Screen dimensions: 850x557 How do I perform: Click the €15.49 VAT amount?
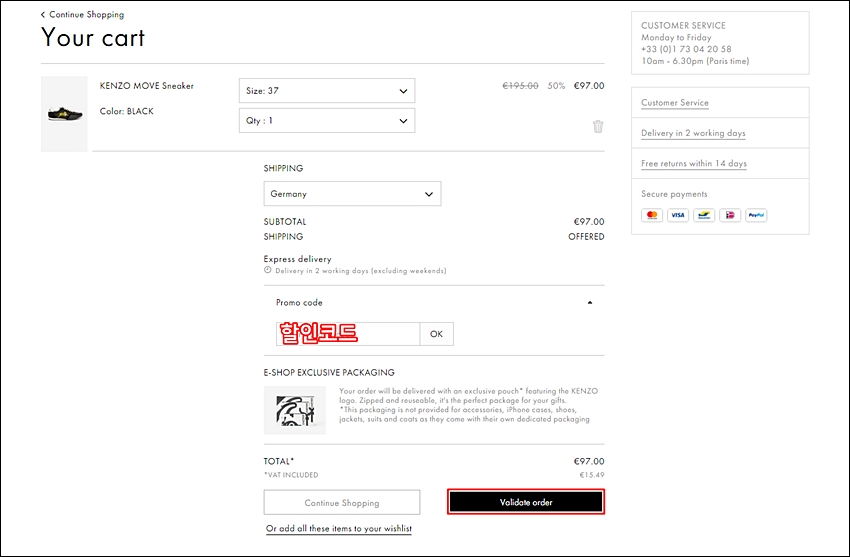pos(592,475)
